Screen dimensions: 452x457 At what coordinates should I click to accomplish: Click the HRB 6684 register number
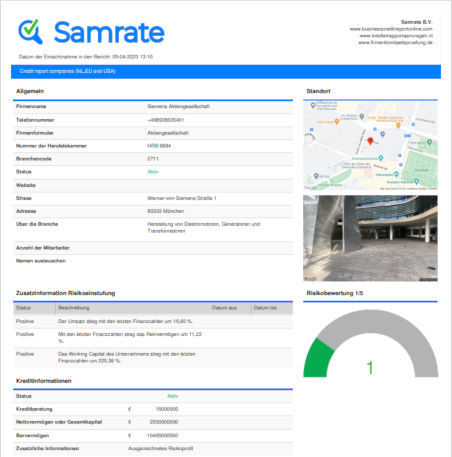159,146
